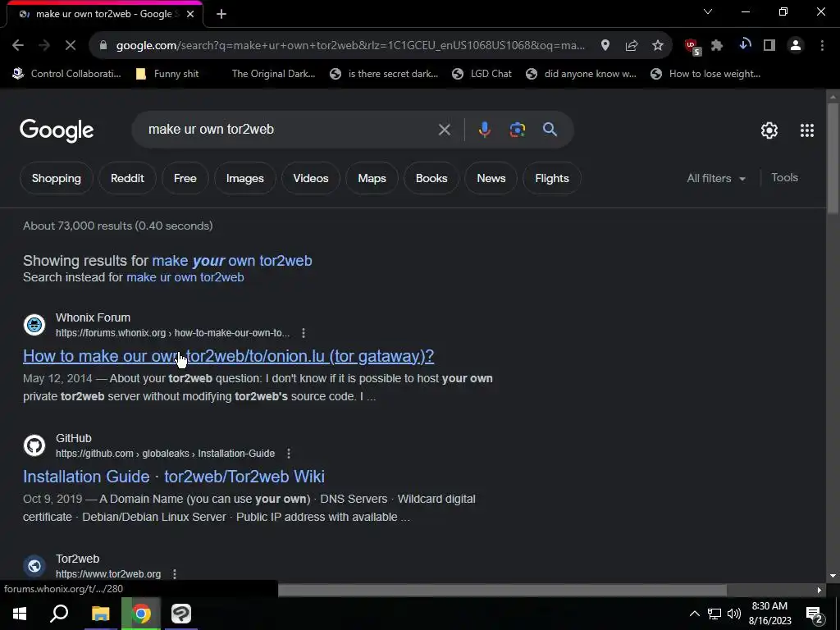The width and height of the screenshot is (840, 630).
Task: Search instead for 'make ur own tor2web'
Action: click(x=185, y=277)
